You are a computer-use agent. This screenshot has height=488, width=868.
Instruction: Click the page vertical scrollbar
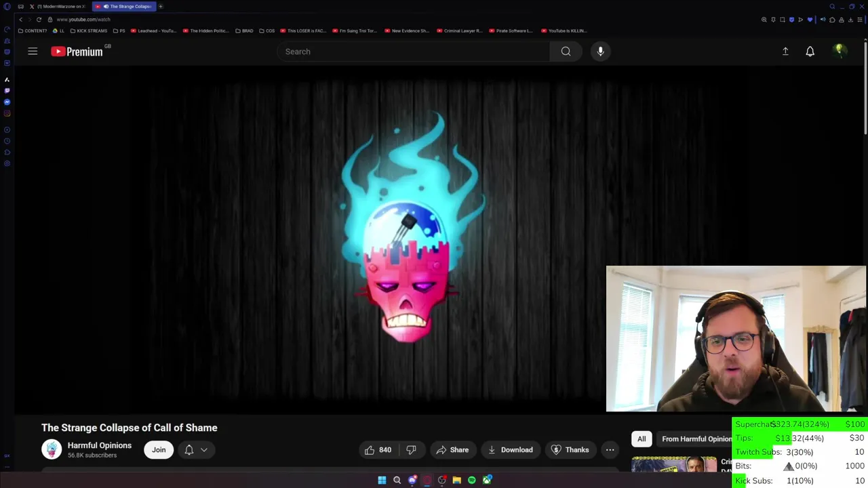pyautogui.click(x=865, y=88)
